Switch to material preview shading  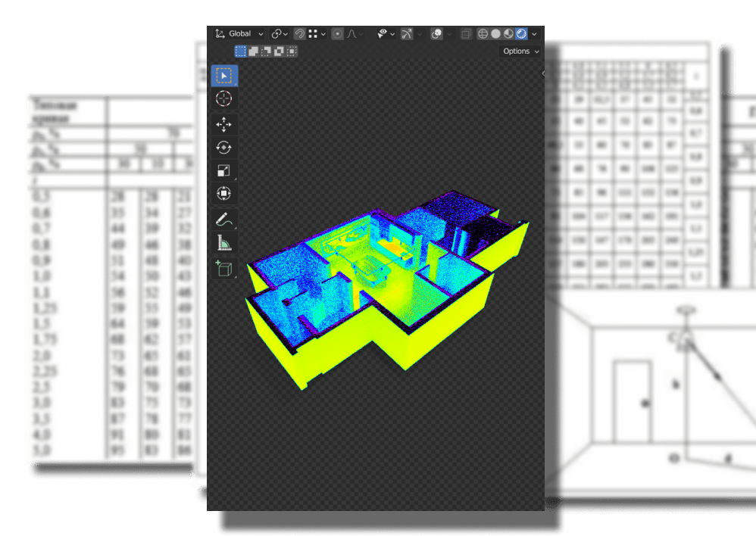508,34
